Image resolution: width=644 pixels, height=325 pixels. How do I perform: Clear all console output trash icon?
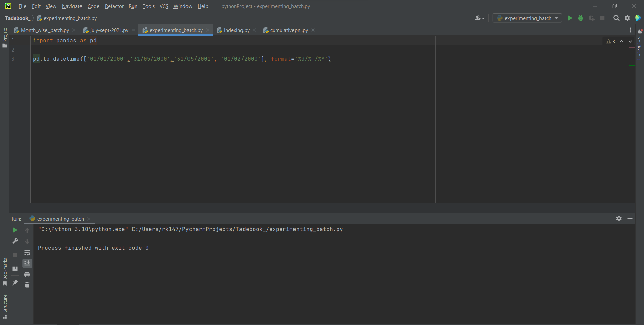pyautogui.click(x=27, y=285)
